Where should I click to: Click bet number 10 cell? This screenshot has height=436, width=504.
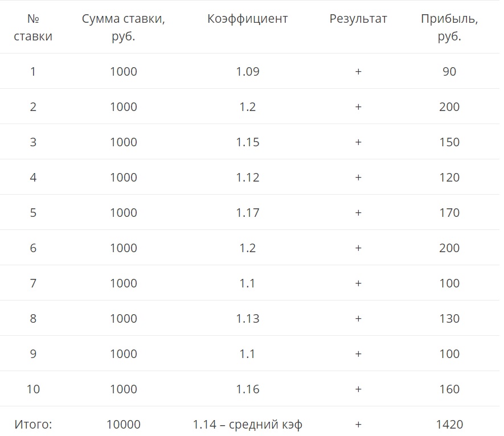(x=33, y=389)
